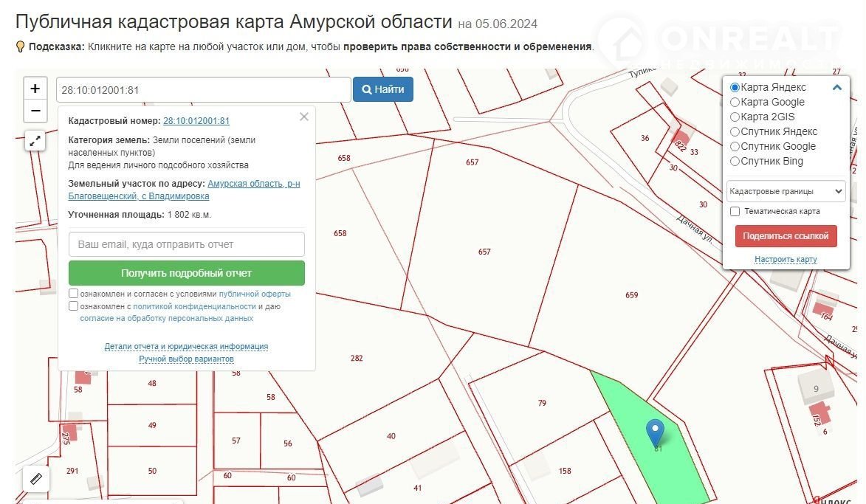Select Спутник Яндекс radio option
The image size is (866, 504).
735,132
